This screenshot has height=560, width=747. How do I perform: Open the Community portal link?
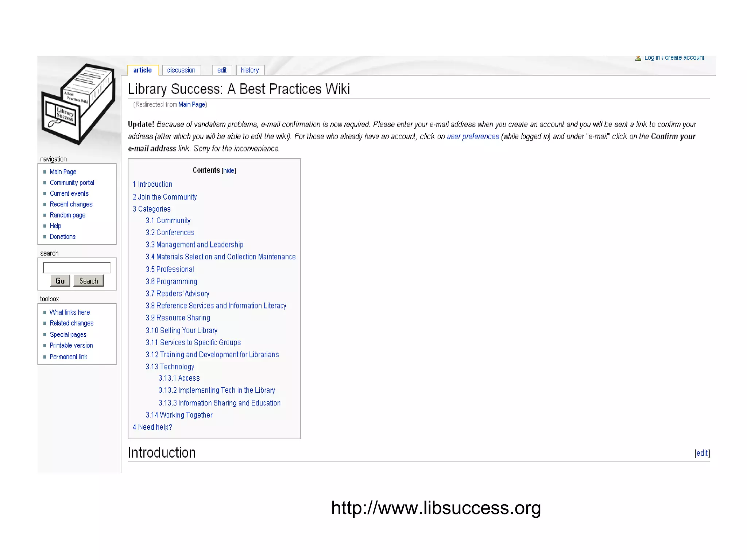click(x=72, y=183)
